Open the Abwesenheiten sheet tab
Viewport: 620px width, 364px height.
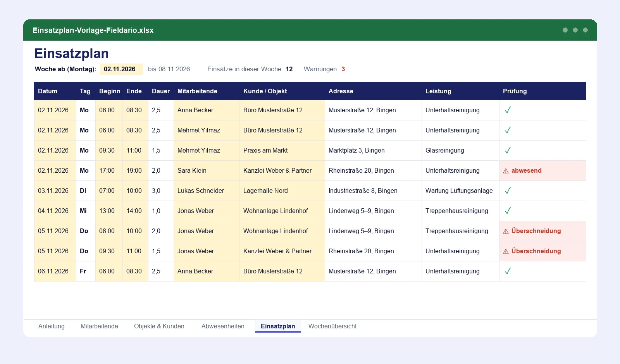223,326
